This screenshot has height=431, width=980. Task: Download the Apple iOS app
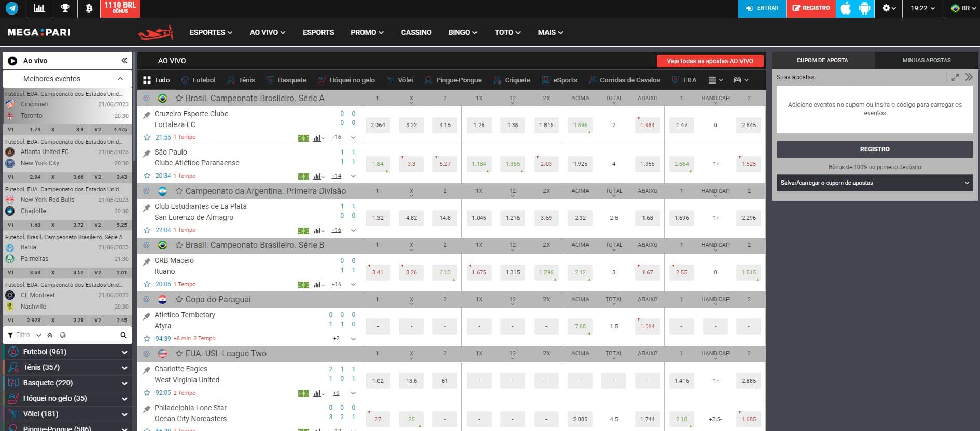click(845, 8)
